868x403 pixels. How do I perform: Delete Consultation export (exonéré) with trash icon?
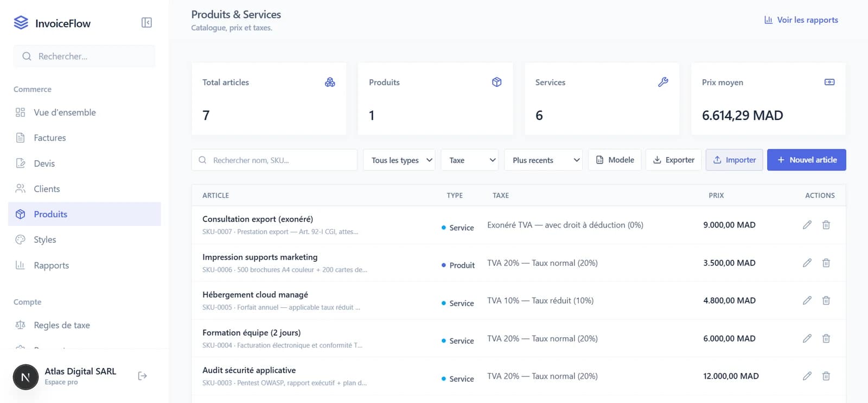826,225
